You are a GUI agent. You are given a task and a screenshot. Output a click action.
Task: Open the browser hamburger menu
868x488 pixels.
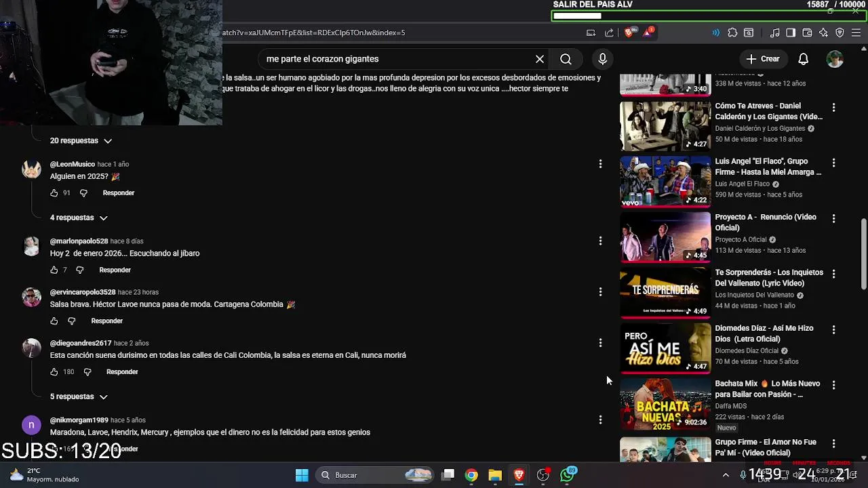click(856, 33)
